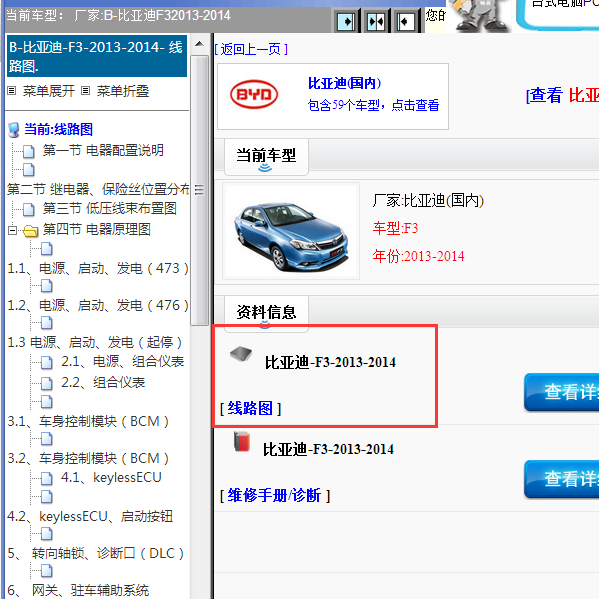Screen dimensions: 599x599
Task: Click 包含59个车型，点击查看 link
Action: pyautogui.click(x=373, y=105)
